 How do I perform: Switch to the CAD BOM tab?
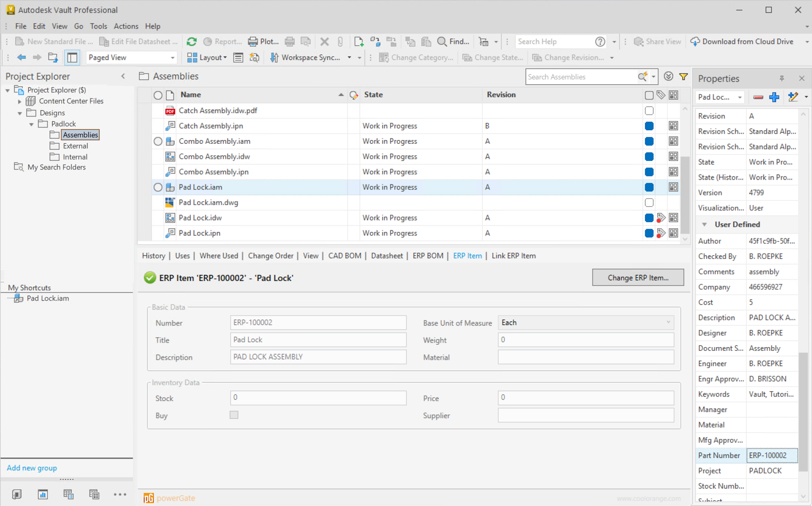[x=345, y=256]
